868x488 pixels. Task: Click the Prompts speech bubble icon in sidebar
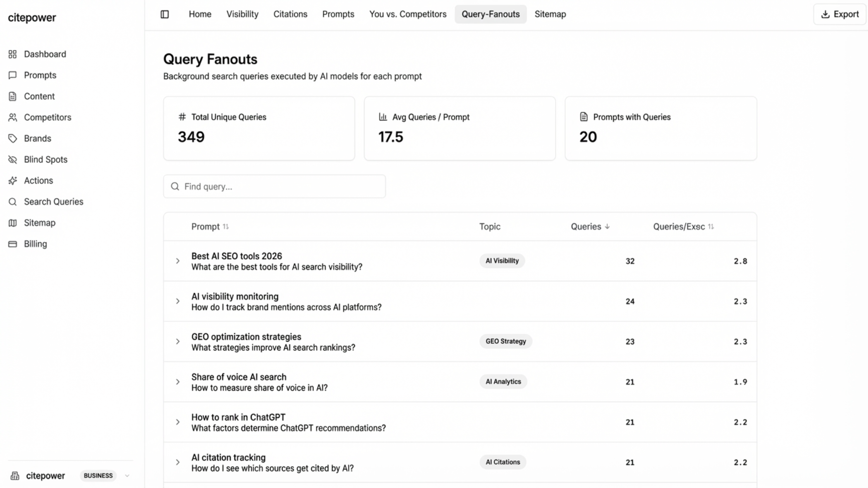12,75
